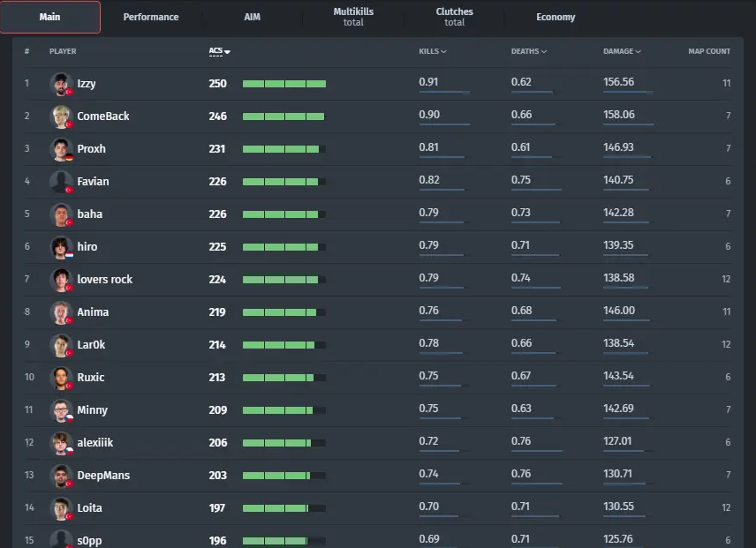Click Anima's player avatar
This screenshot has width=756, height=548.
[61, 312]
